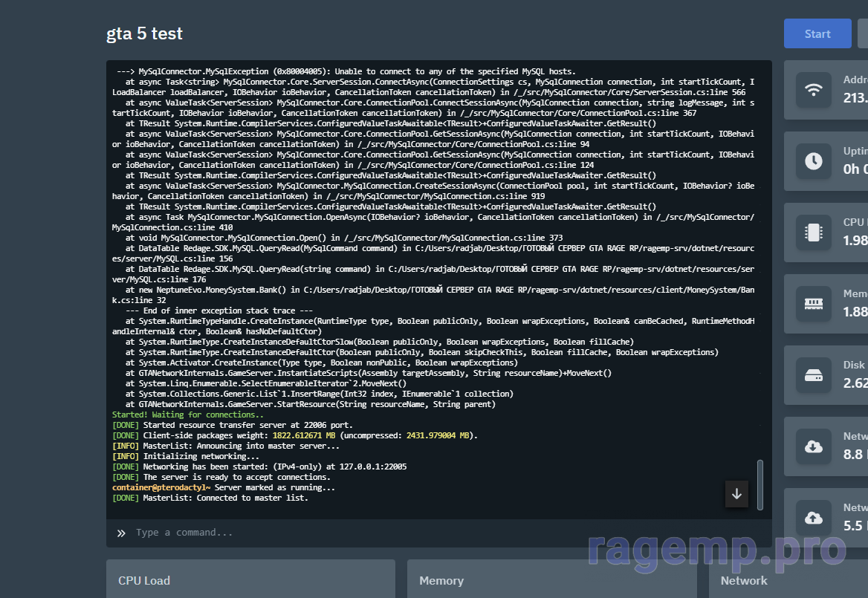Click 'Unable to connect to any of the specified MySQL hosts' line
The width and height of the screenshot is (868, 598).
tap(346, 71)
